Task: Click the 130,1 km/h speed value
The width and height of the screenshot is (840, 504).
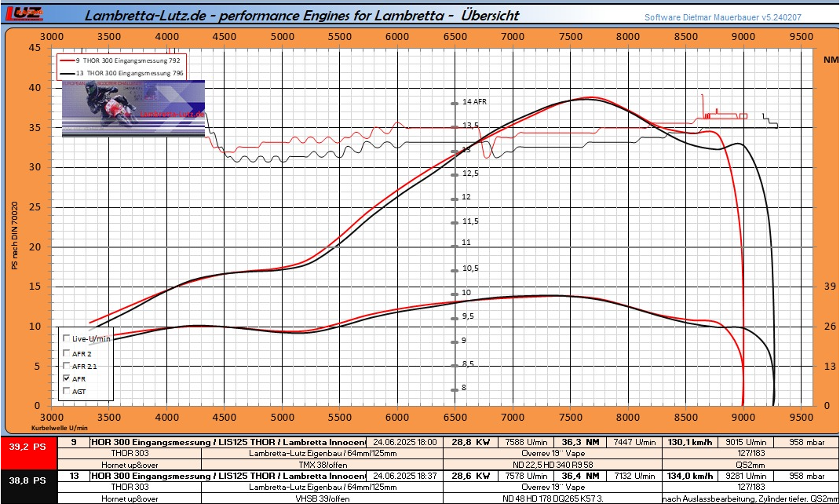Action: (690, 443)
